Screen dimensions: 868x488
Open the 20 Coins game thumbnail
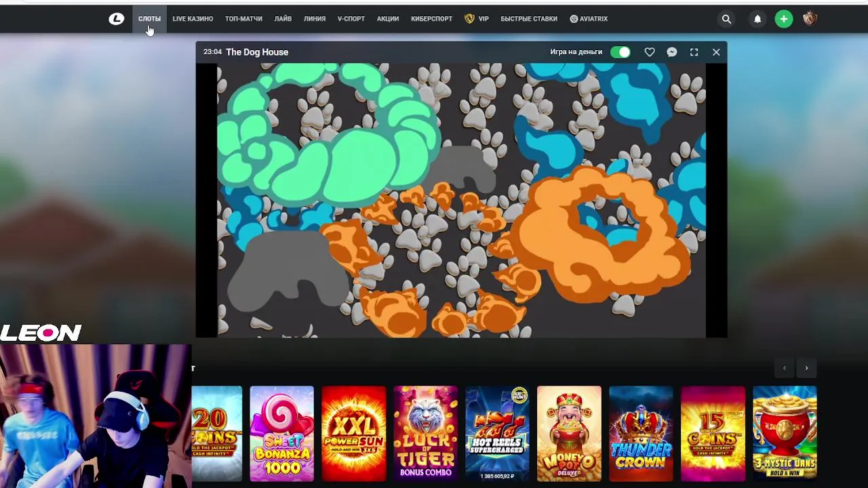point(217,434)
